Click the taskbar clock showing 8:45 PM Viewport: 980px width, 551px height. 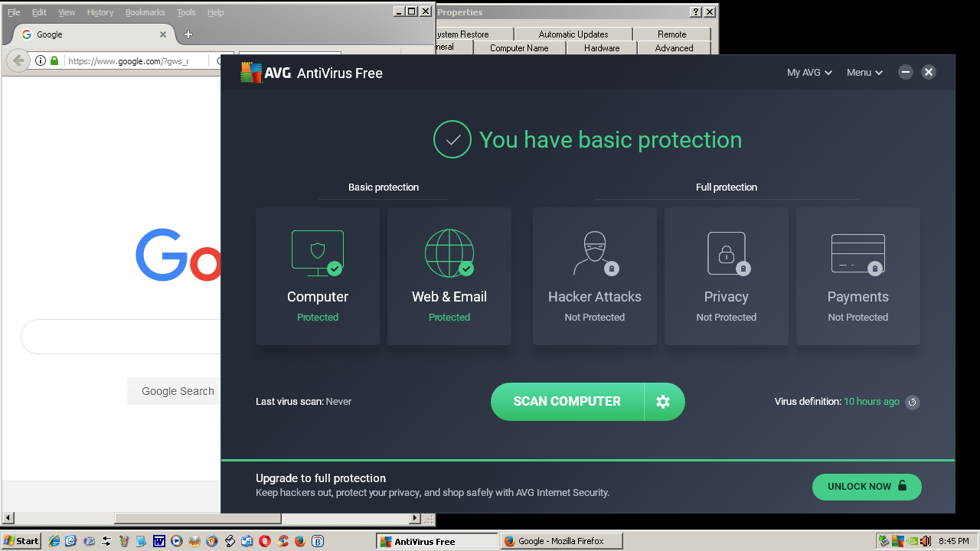[953, 541]
